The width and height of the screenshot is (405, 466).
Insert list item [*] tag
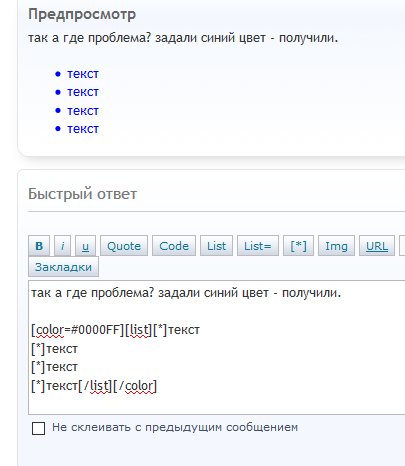coord(298,246)
